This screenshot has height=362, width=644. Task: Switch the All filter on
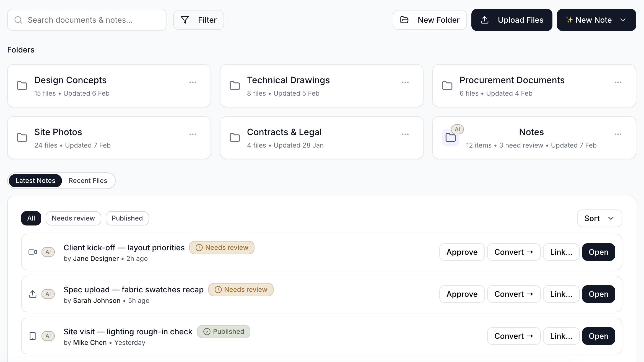pyautogui.click(x=31, y=218)
